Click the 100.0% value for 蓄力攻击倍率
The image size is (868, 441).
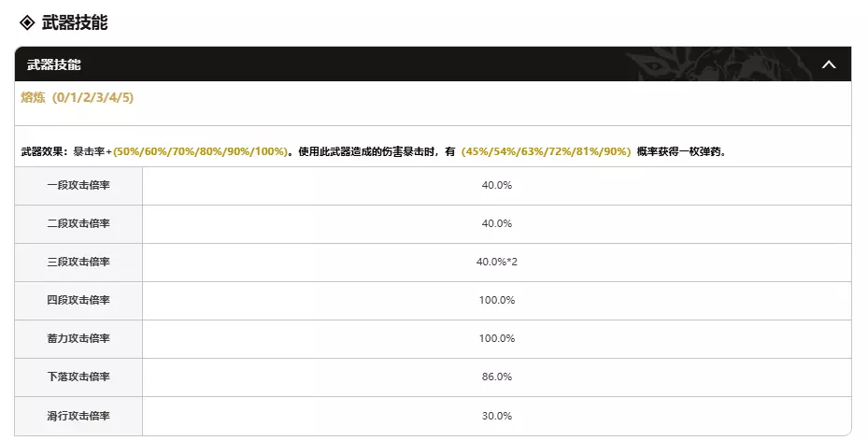pyautogui.click(x=496, y=338)
